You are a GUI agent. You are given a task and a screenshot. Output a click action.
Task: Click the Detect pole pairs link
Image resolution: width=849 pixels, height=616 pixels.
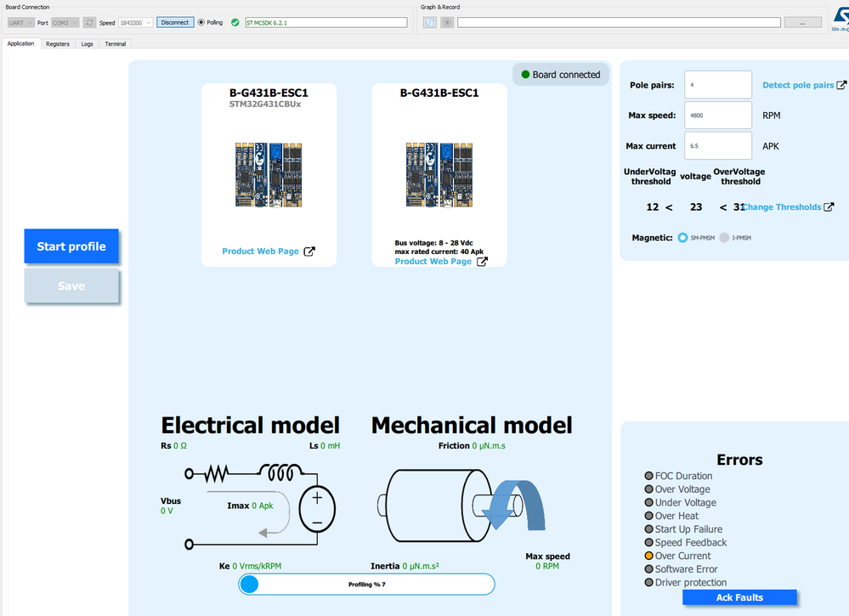click(x=798, y=85)
